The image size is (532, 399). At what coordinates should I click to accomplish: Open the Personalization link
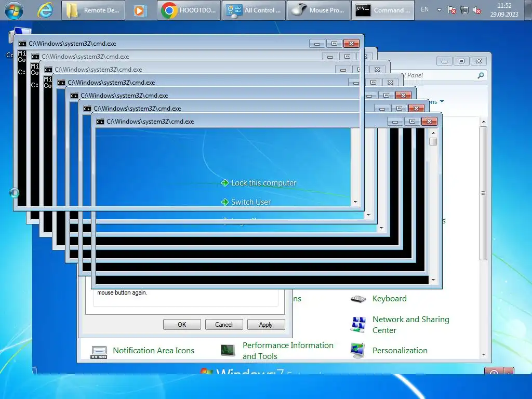pos(400,351)
